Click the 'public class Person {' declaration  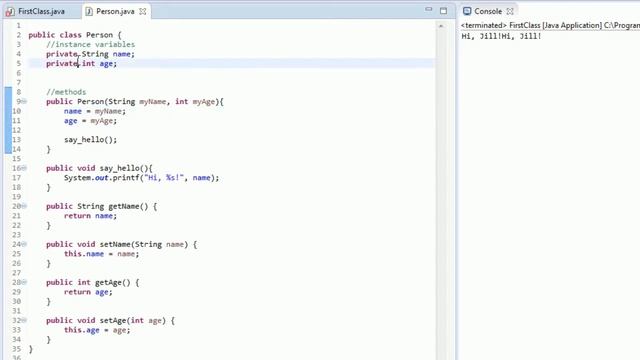75,35
